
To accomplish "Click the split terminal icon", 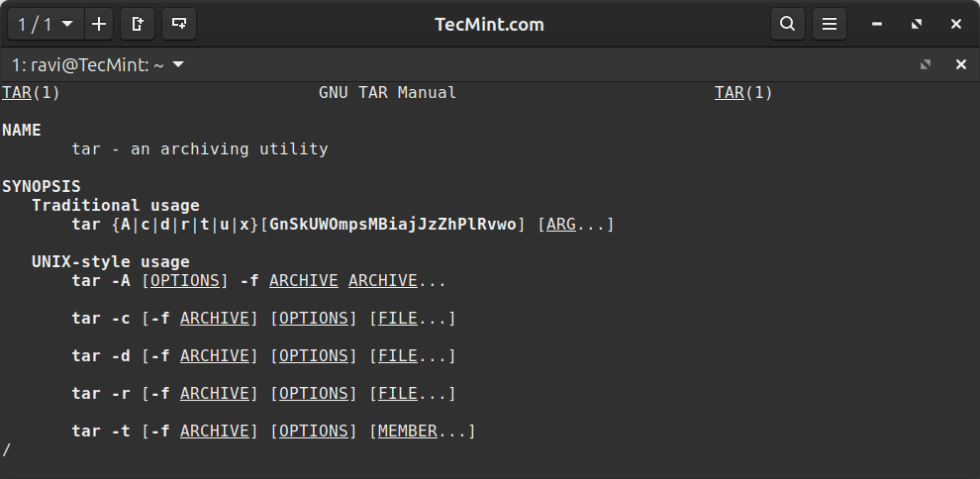I will click(179, 25).
